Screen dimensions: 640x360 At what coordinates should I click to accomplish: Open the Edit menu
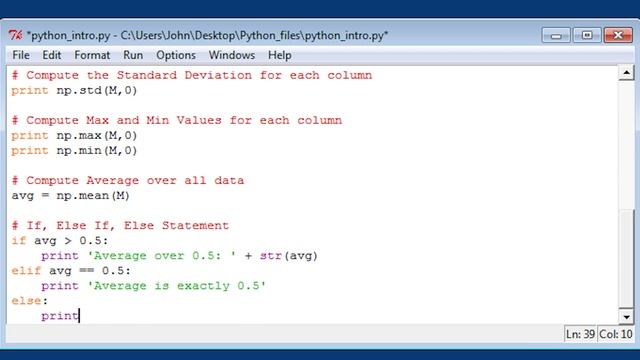(51, 55)
